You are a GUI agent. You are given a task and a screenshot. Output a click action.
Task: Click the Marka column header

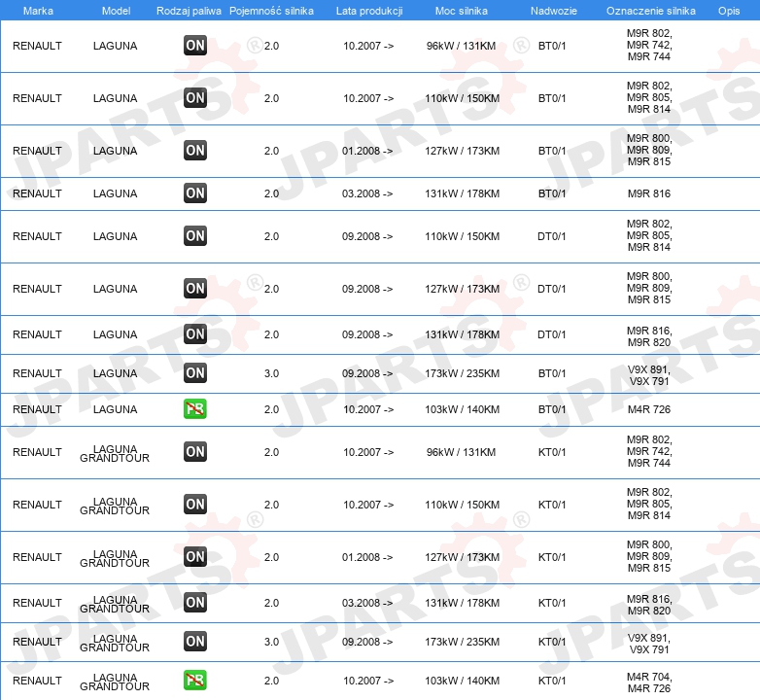pyautogui.click(x=38, y=11)
